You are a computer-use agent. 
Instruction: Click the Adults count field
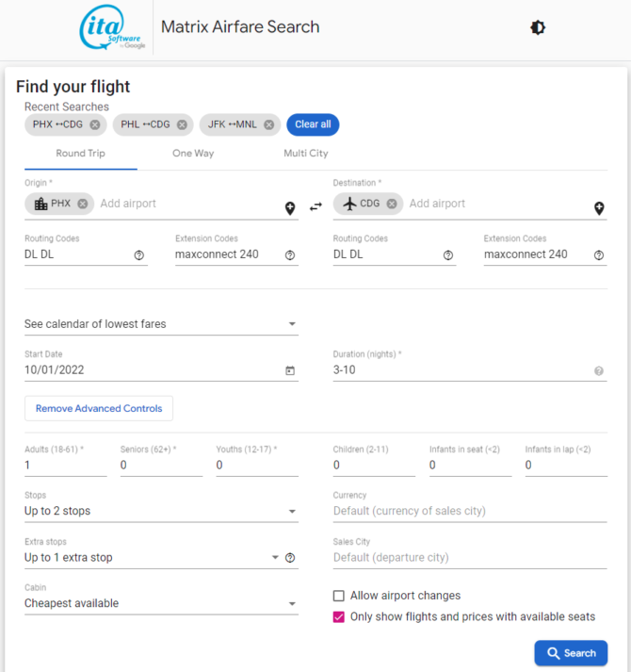coord(66,466)
